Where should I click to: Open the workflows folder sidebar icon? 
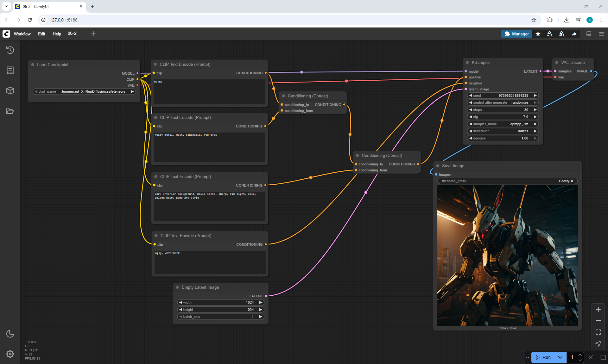pyautogui.click(x=10, y=111)
